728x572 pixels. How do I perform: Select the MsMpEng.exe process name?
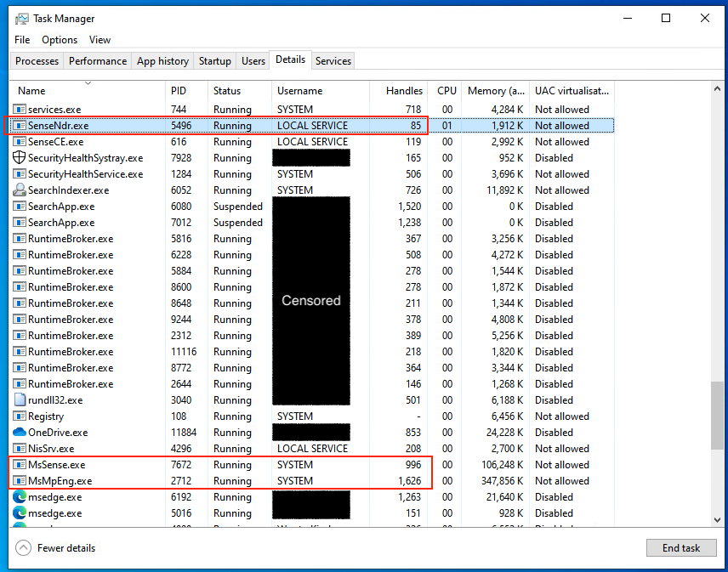60,481
